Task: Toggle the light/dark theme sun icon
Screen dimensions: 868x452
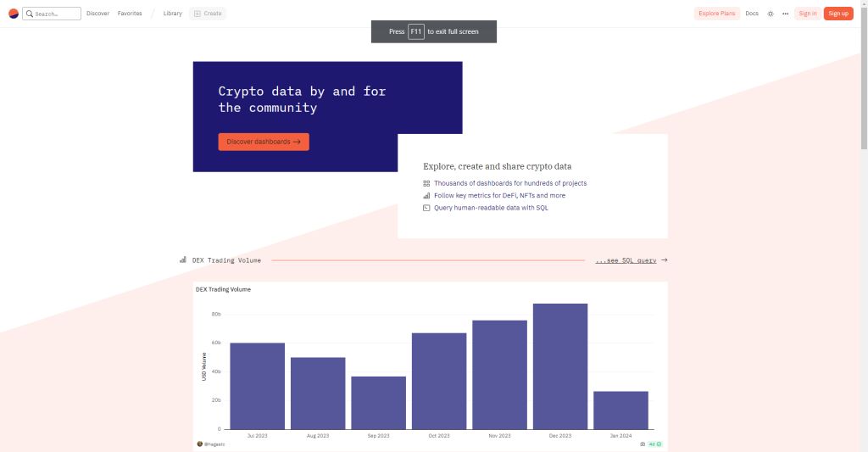Action: coord(771,14)
